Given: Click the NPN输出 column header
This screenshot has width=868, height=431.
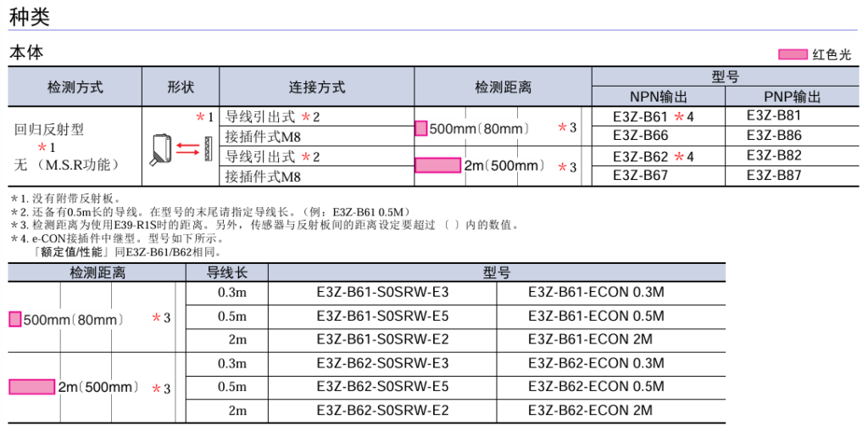Looking at the screenshot, I should pyautogui.click(x=658, y=97).
